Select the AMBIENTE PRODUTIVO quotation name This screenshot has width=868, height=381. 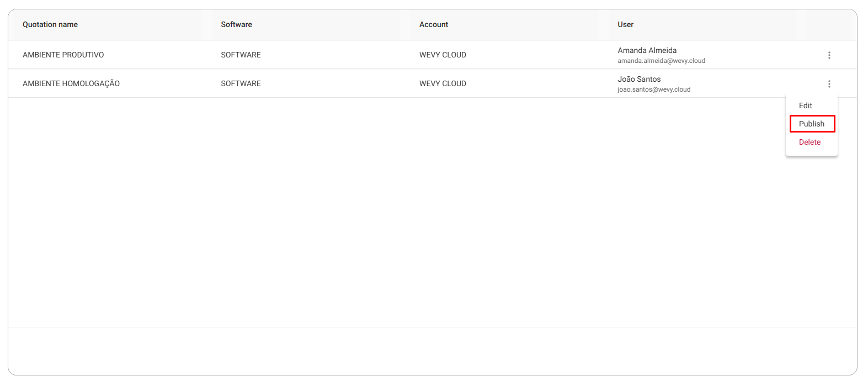tap(63, 55)
